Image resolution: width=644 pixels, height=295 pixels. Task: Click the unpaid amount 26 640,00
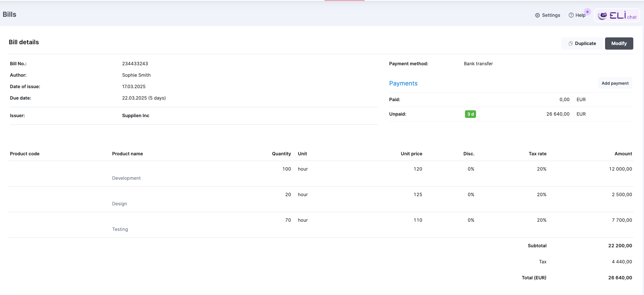click(x=558, y=114)
